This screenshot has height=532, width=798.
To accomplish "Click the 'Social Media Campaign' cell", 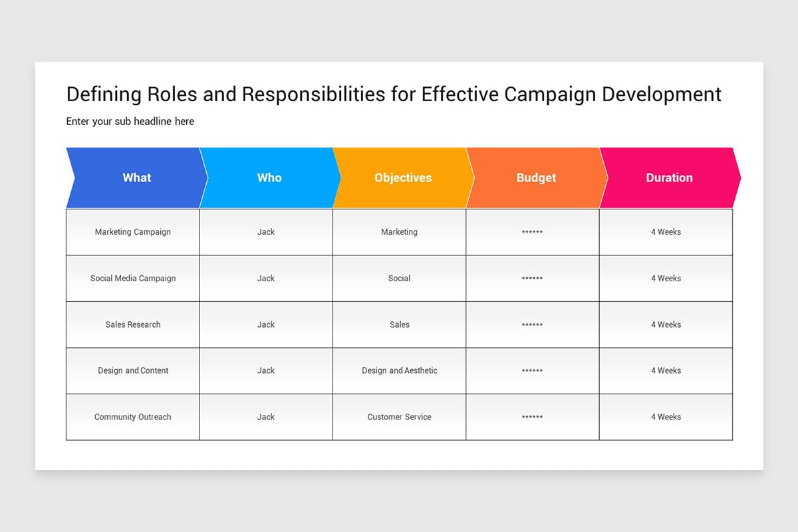I will tap(132, 278).
